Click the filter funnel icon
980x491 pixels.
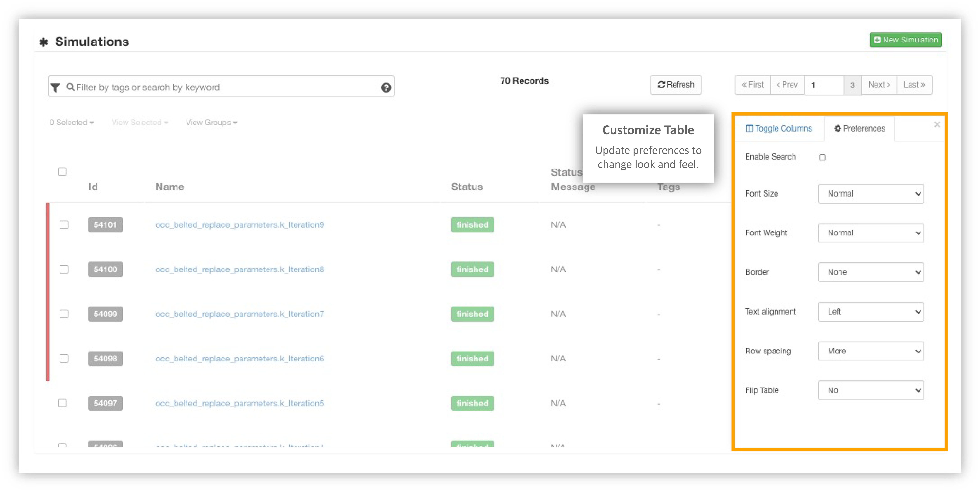point(55,88)
